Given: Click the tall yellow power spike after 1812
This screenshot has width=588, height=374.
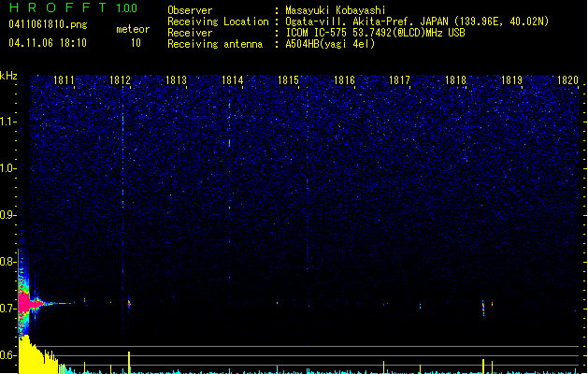Looking at the screenshot, I should 129,363.
